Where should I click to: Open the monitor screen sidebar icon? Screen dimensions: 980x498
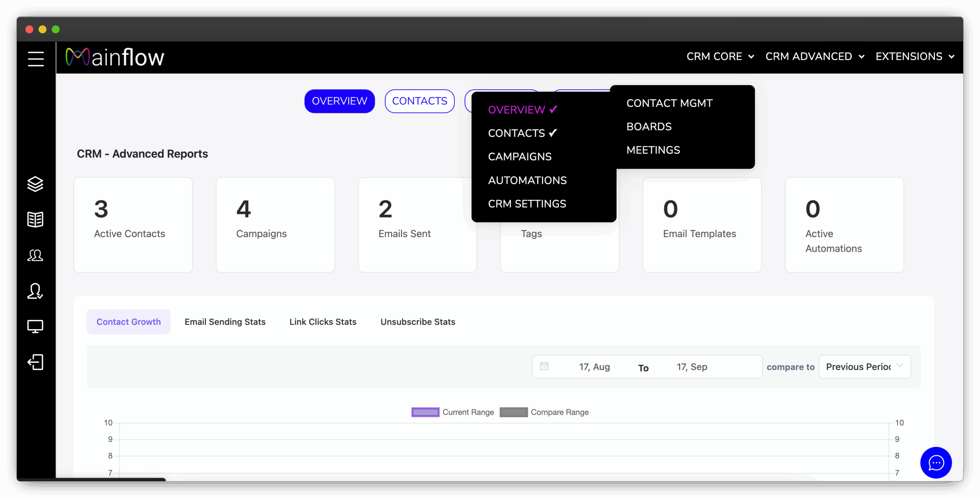click(35, 326)
